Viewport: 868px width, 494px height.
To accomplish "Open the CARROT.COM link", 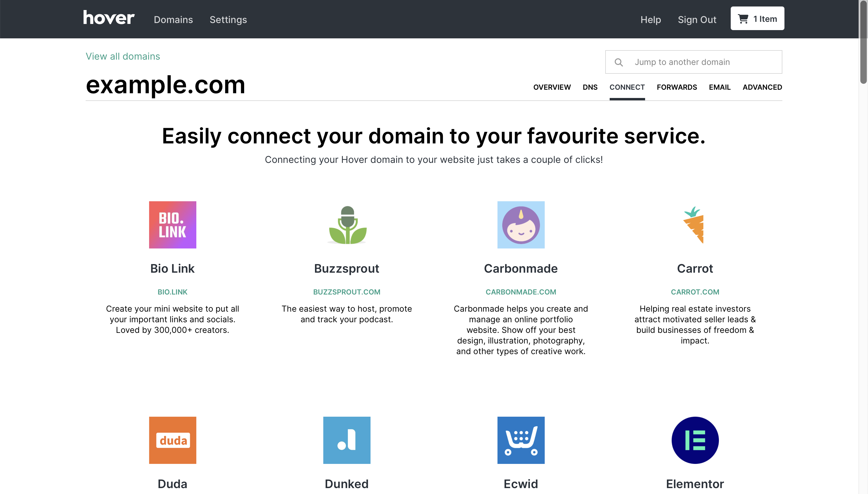I will pos(695,292).
